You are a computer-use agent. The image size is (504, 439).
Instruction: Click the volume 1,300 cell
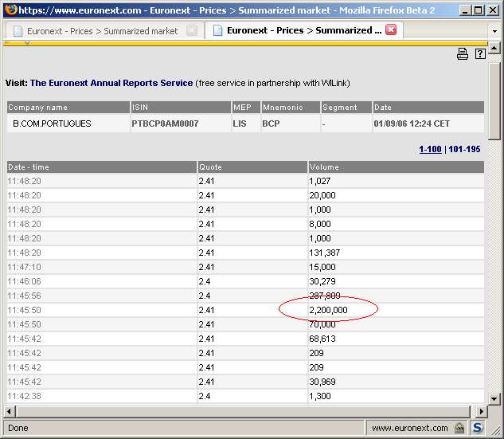click(x=397, y=396)
